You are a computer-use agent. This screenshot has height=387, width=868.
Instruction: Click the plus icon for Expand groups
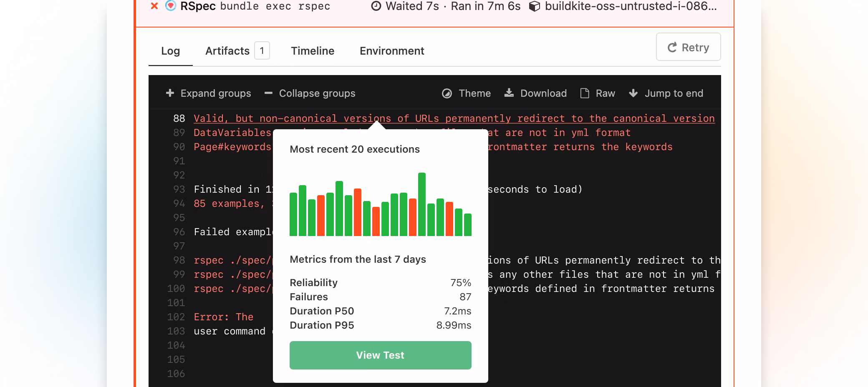click(x=170, y=93)
